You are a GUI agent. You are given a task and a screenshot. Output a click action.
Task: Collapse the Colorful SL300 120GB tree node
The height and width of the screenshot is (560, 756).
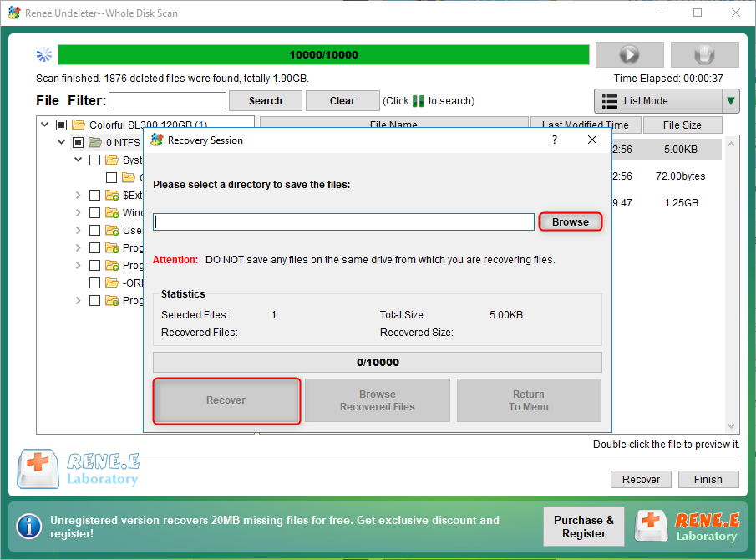pos(44,125)
